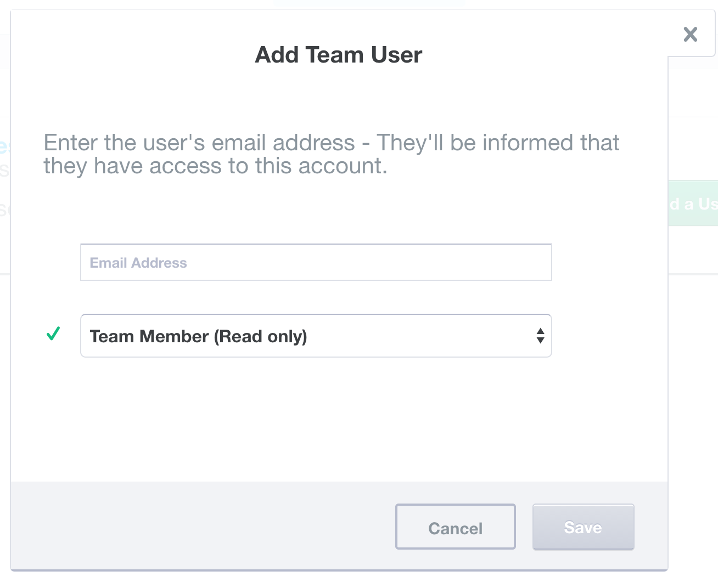Close the Add Team User dialog
This screenshot has width=718, height=588.
coord(690,34)
